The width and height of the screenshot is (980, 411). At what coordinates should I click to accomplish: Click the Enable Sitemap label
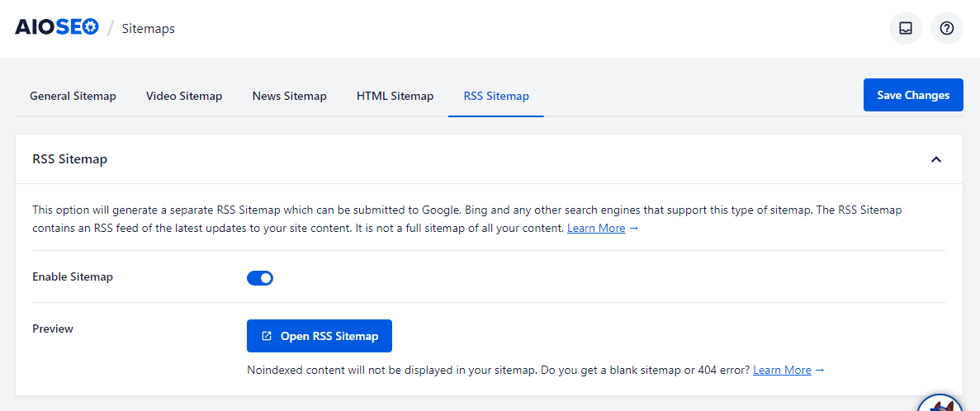pyautogui.click(x=73, y=276)
